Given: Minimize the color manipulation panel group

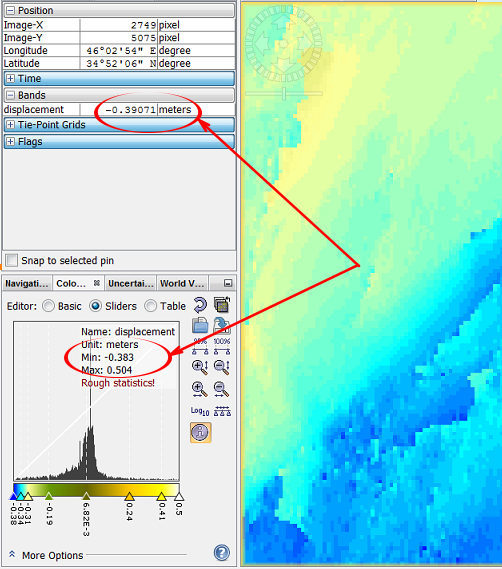Looking at the screenshot, I should coord(228,283).
